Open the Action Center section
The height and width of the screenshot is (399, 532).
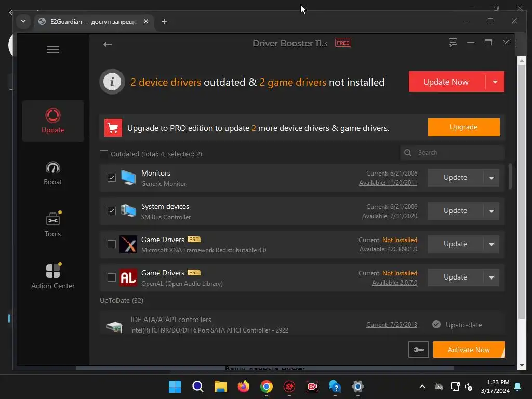pos(53,276)
